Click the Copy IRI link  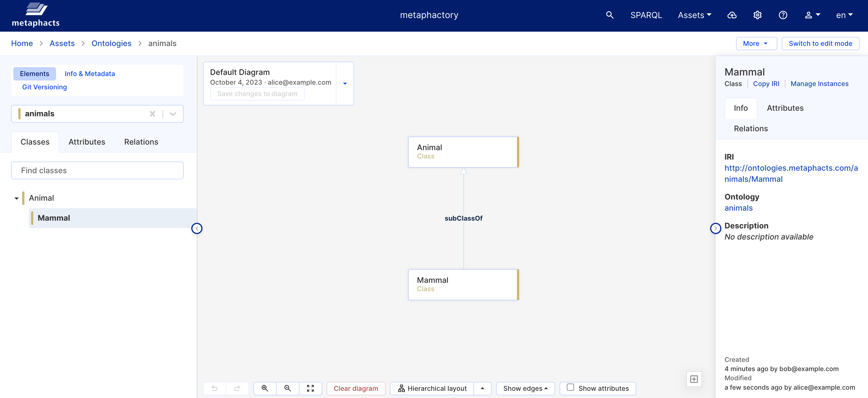tap(766, 84)
